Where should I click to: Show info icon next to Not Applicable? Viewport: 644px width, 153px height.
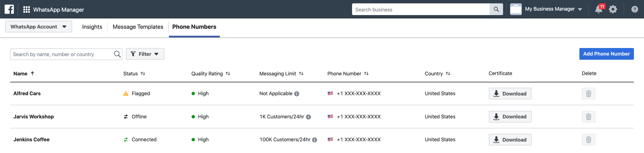coord(297,94)
